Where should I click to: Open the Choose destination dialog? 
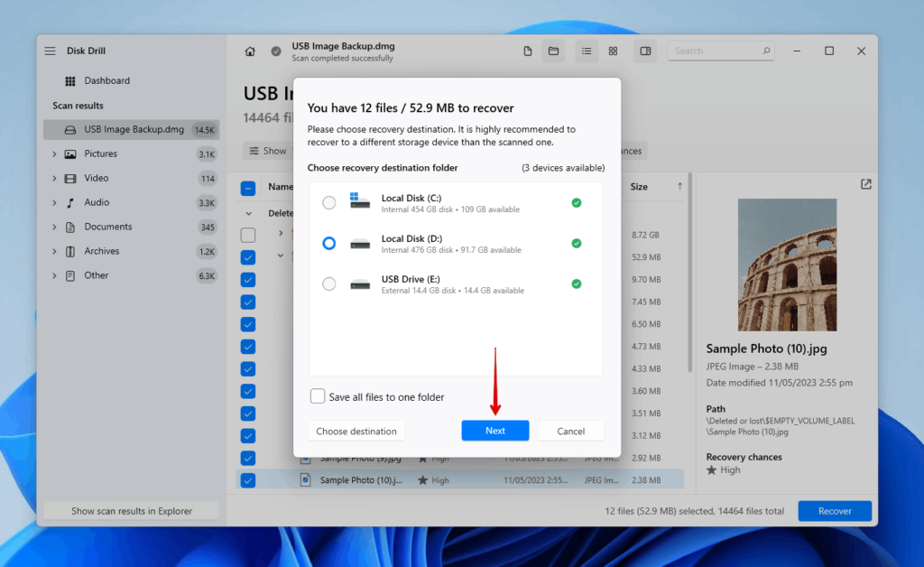[356, 431]
